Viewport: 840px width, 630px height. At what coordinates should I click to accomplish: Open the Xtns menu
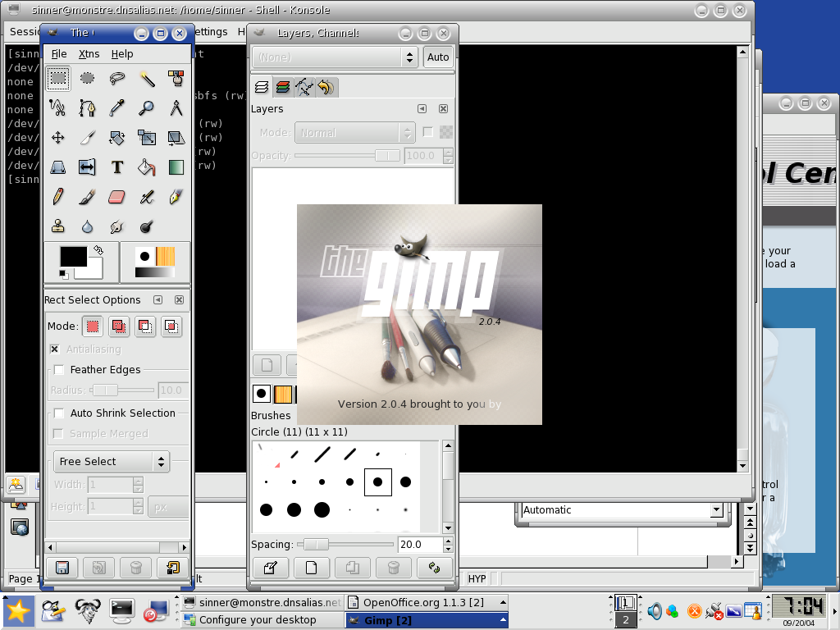click(x=89, y=54)
